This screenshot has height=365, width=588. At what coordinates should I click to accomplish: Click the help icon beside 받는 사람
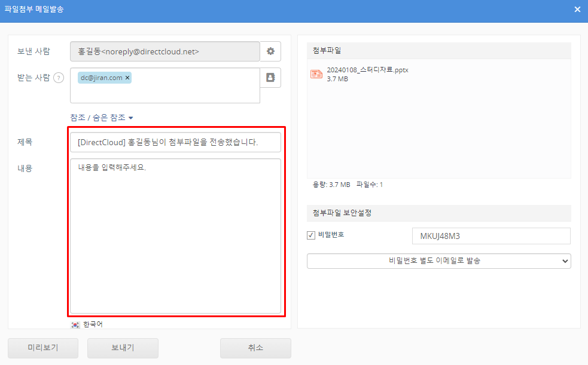tap(59, 78)
